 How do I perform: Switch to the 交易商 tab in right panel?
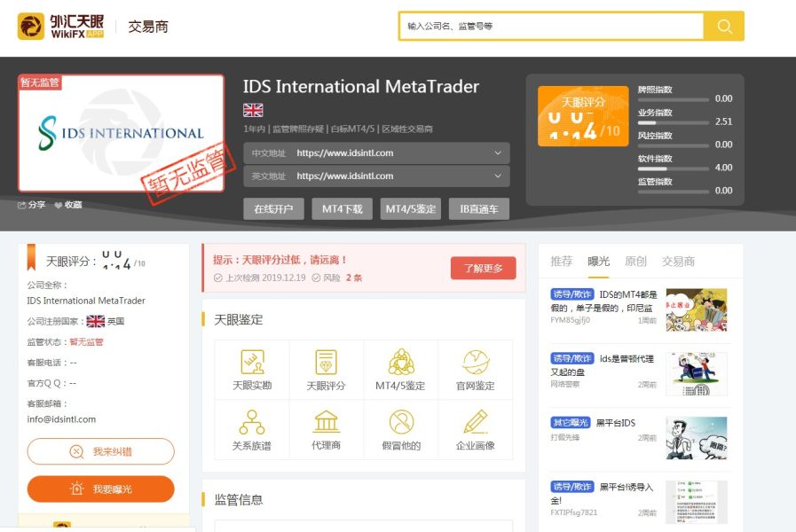pos(678,262)
